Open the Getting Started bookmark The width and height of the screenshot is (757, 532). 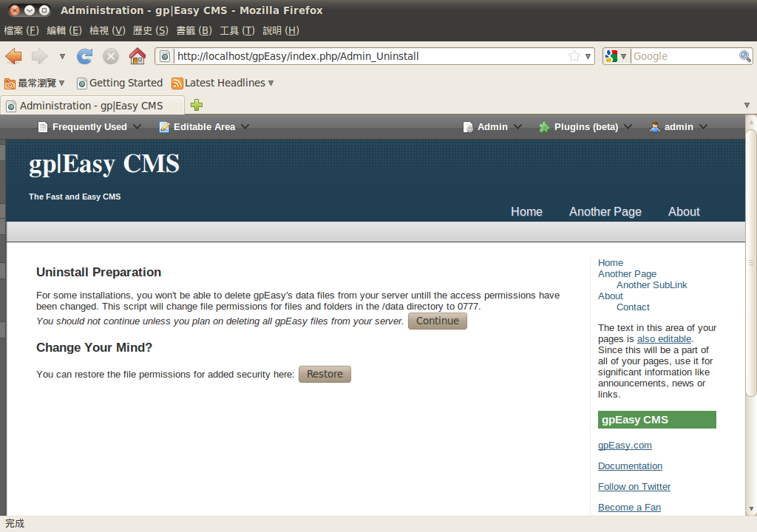(120, 83)
